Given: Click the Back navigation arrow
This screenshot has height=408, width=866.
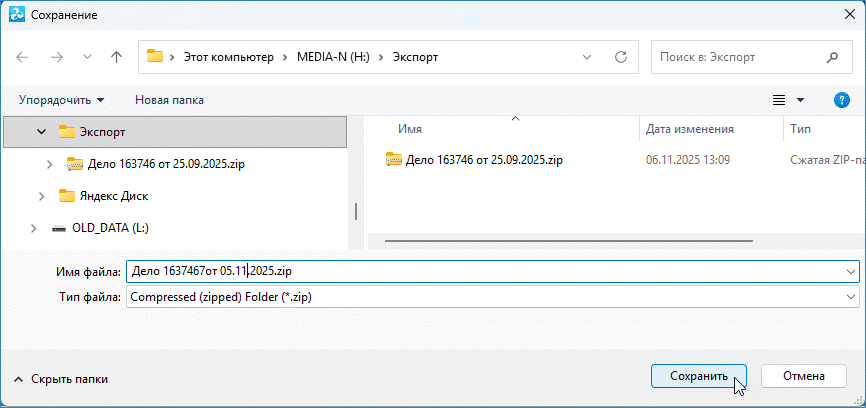Looking at the screenshot, I should (x=23, y=57).
